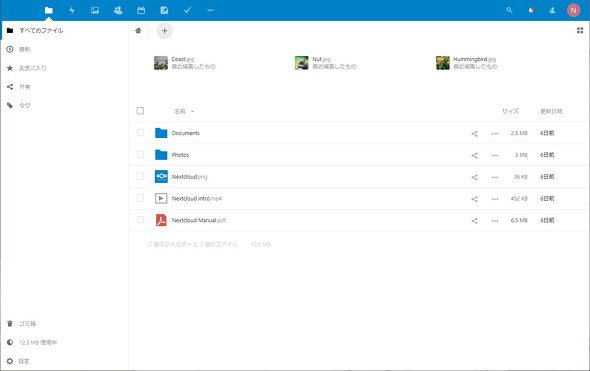Switch to grid view icon
The image size is (590, 371).
coord(580,30)
